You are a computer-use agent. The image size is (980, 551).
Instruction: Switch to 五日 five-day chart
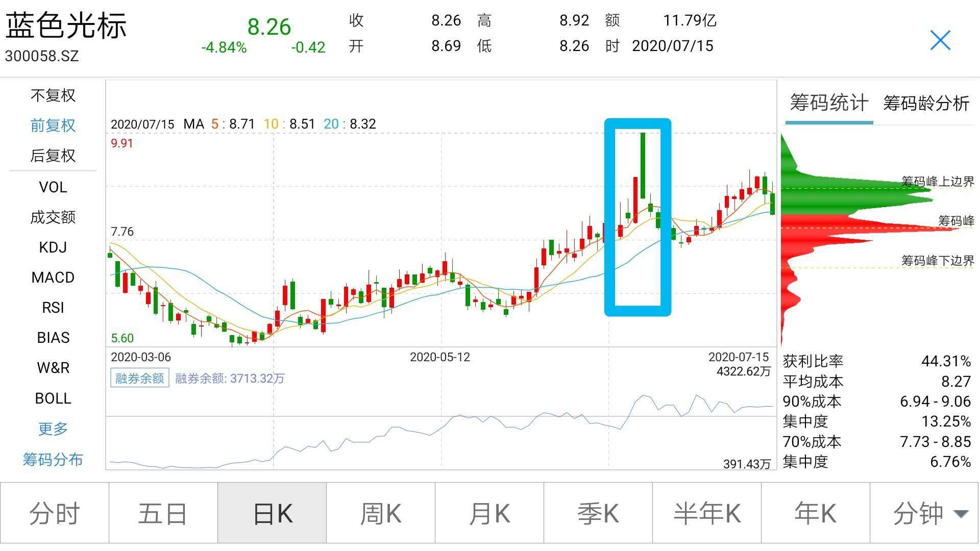(163, 513)
